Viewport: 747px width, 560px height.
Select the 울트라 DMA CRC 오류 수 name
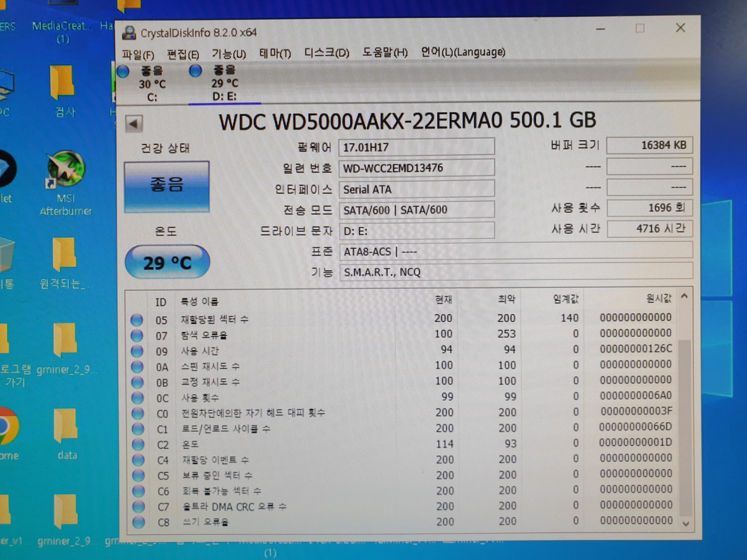coord(235,507)
